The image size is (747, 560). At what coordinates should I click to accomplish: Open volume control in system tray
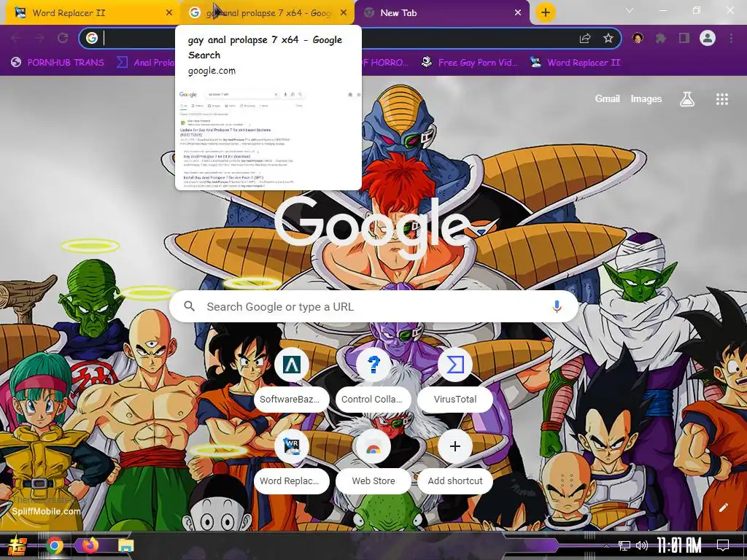642,545
